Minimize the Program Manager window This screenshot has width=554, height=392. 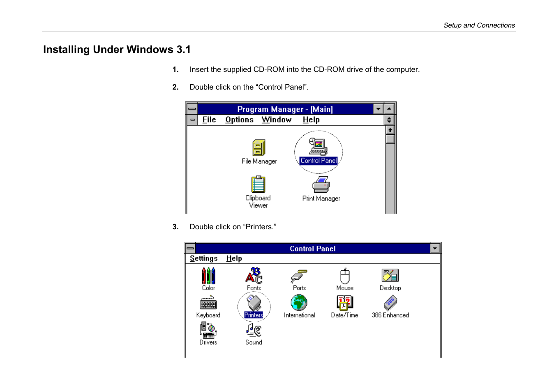tap(379, 109)
